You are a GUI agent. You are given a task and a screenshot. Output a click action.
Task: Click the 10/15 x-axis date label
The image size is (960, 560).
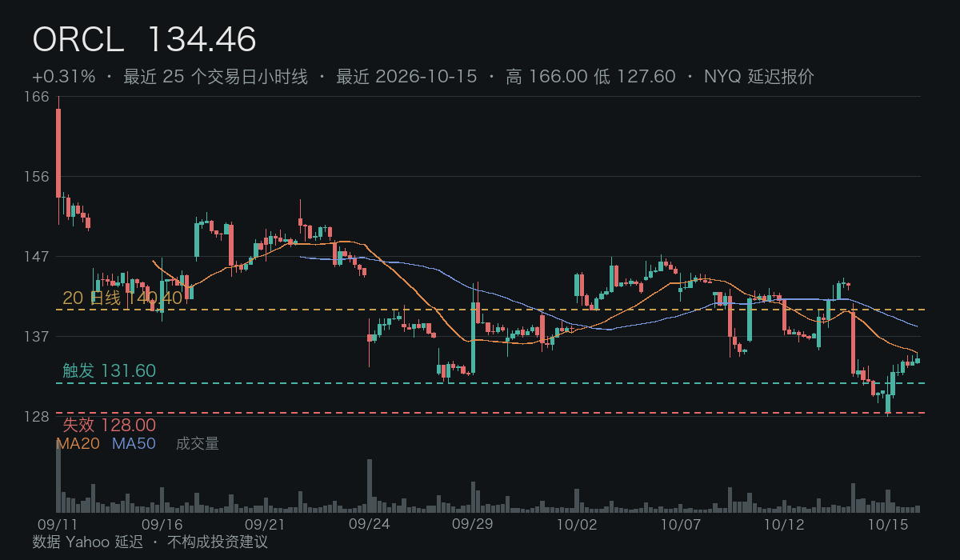pos(887,525)
